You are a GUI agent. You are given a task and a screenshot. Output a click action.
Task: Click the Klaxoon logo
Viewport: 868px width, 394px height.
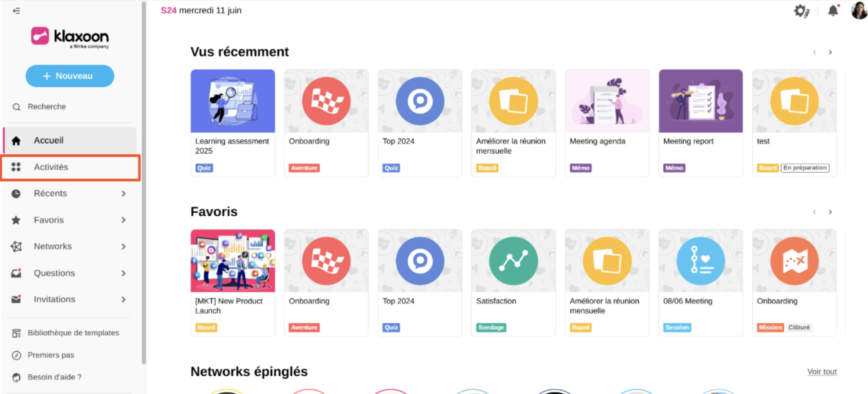[70, 38]
